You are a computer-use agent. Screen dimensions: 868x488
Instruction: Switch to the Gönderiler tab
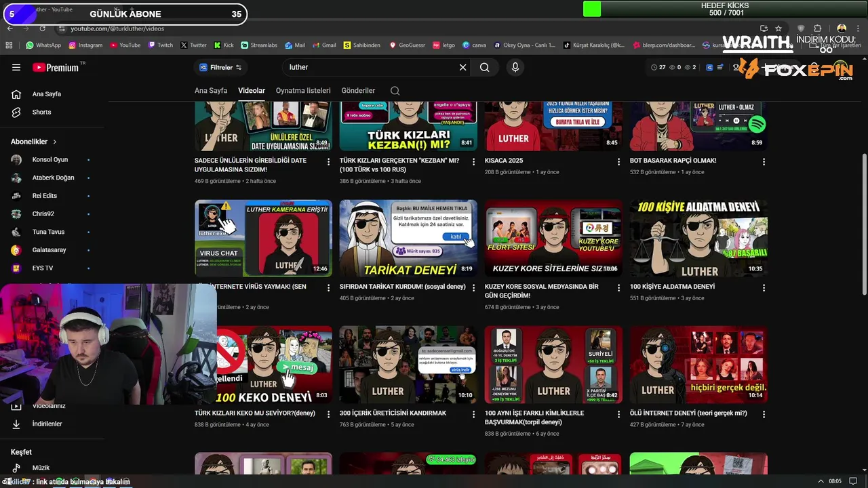click(x=358, y=91)
